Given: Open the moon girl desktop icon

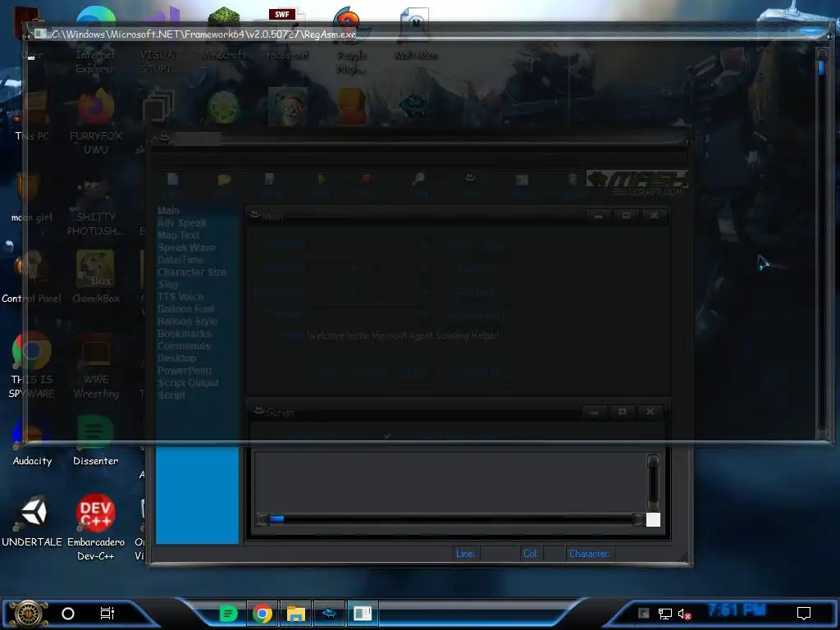Looking at the screenshot, I should (32, 197).
